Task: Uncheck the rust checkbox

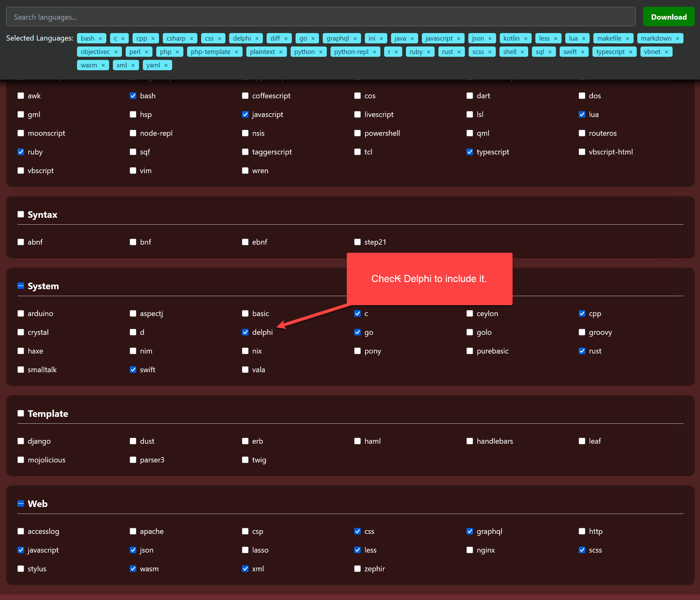Action: tap(582, 351)
